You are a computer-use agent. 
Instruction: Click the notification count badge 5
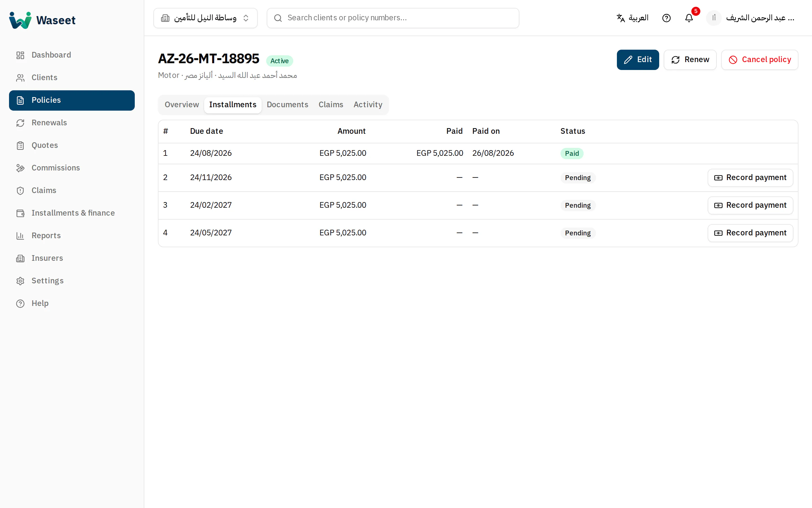coord(696,11)
